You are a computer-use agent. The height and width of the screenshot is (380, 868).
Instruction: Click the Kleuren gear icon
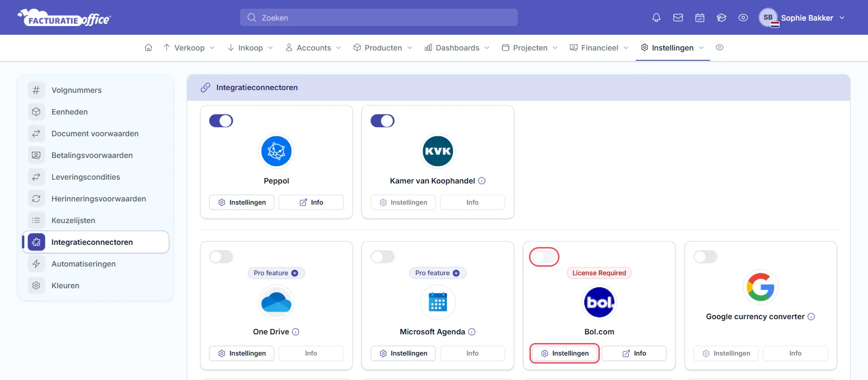coord(36,286)
